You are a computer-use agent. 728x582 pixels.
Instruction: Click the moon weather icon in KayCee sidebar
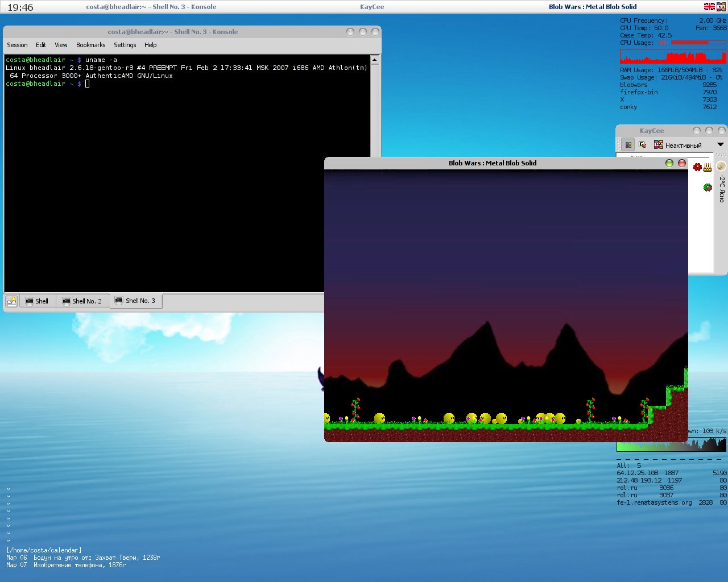tap(721, 166)
